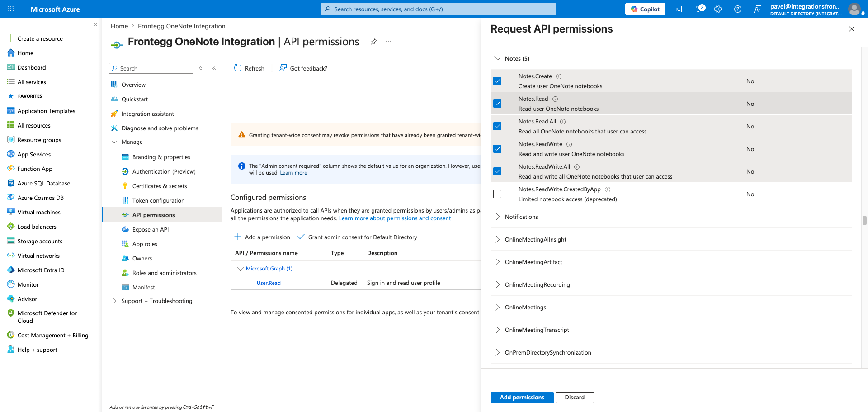Open Microsoft Entra ID in sidebar
The height and width of the screenshot is (412, 868).
point(41,270)
